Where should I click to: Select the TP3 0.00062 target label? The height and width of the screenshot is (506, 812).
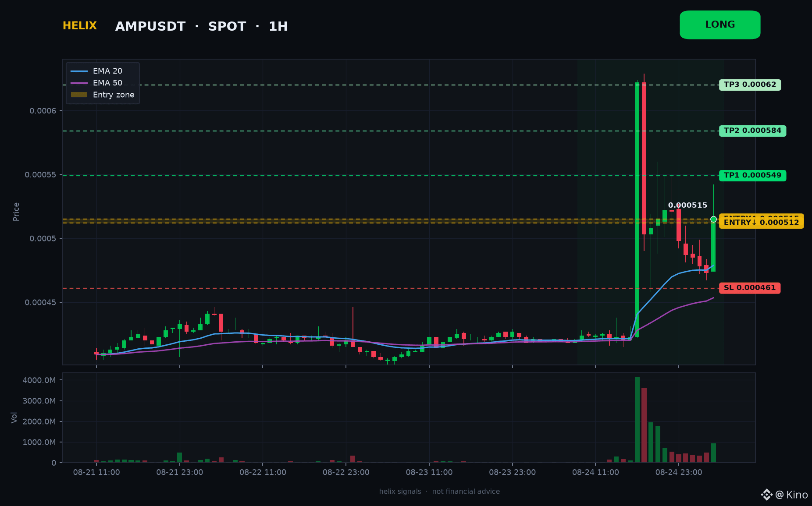750,85
